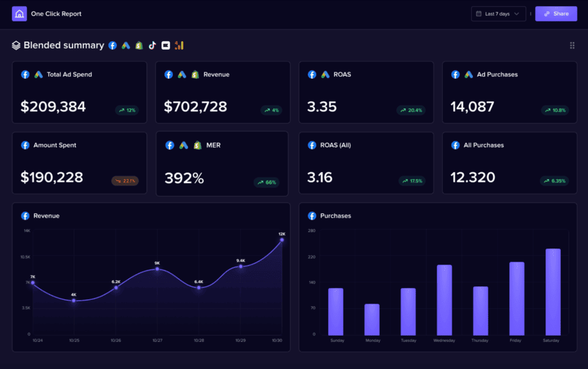Click the Facebook icon on ROAS (All) card

[x=312, y=145]
